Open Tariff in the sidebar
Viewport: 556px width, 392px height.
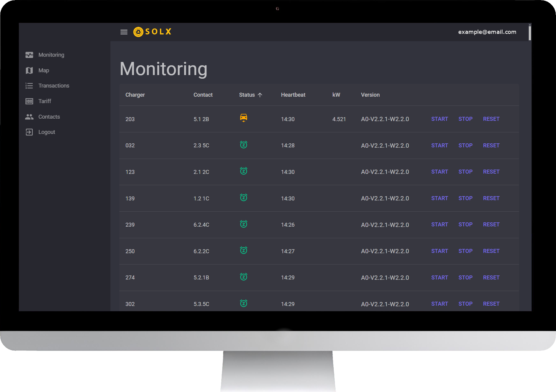tap(45, 101)
